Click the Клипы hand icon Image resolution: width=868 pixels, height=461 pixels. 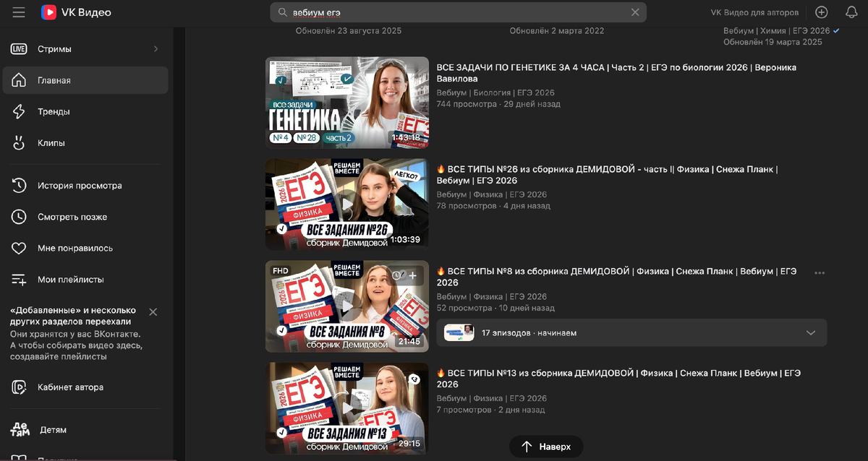[19, 143]
